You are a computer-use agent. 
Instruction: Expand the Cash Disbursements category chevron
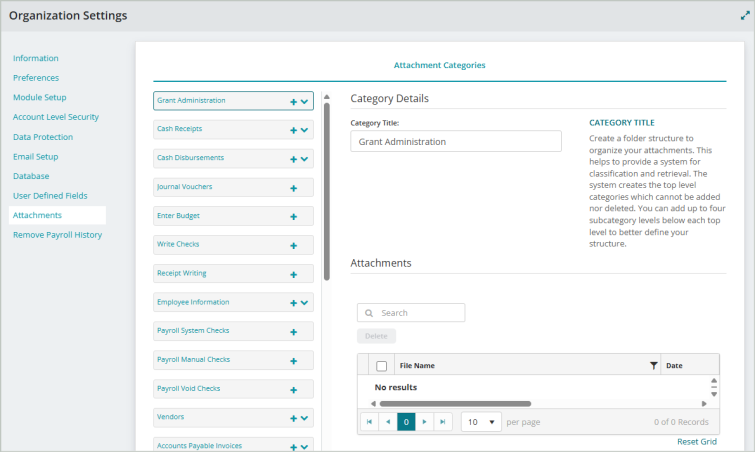pos(304,159)
